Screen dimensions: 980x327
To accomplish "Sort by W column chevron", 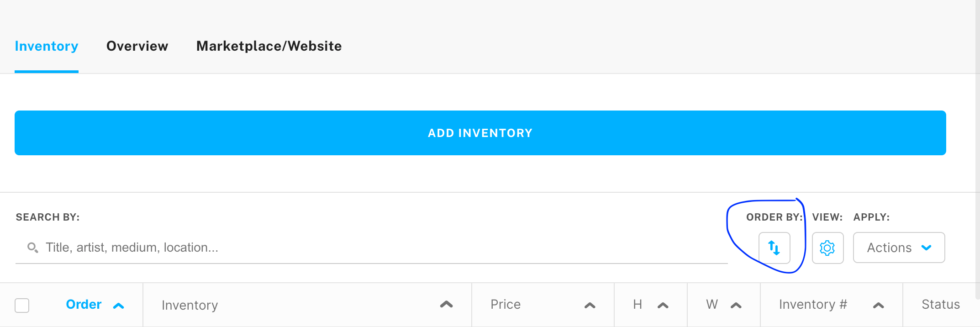I will (736, 305).
